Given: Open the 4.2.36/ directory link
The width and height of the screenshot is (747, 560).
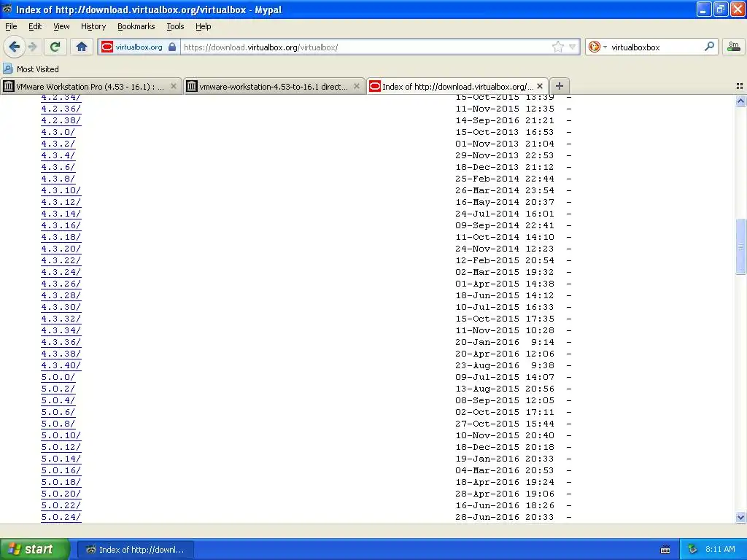Looking at the screenshot, I should pyautogui.click(x=61, y=109).
